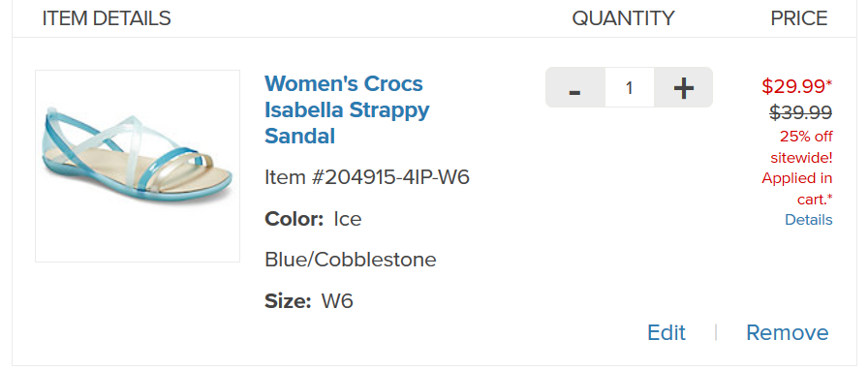Viewport: 868px width, 371px height.
Task: Click the ITEM DETAILS column header
Action: [x=107, y=18]
